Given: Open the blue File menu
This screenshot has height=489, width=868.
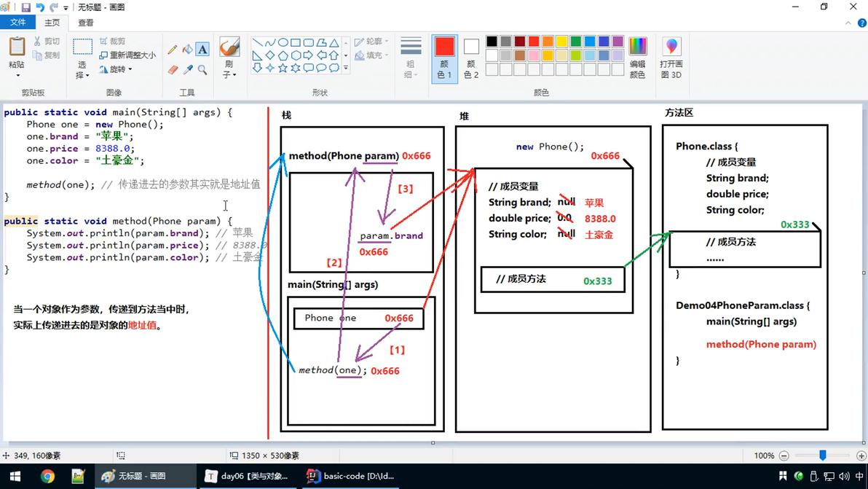Looking at the screenshot, I should point(17,22).
